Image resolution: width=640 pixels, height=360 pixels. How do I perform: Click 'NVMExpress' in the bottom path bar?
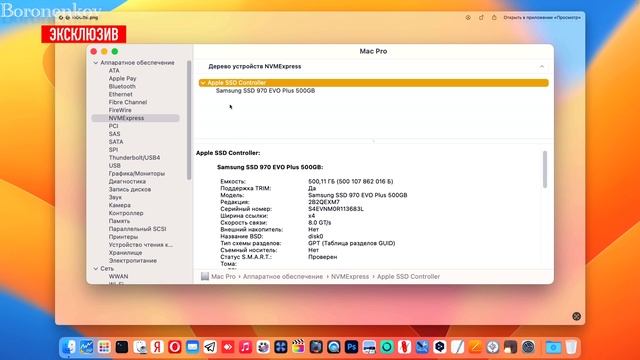point(350,276)
